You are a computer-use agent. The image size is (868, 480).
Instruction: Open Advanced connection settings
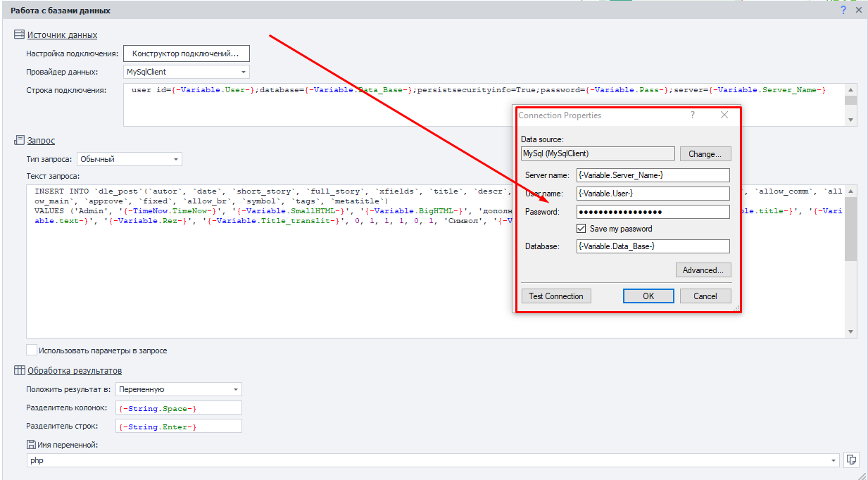pos(703,270)
